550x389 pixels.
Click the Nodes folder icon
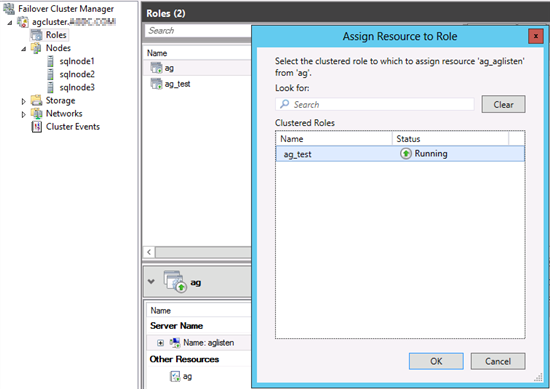(36, 48)
